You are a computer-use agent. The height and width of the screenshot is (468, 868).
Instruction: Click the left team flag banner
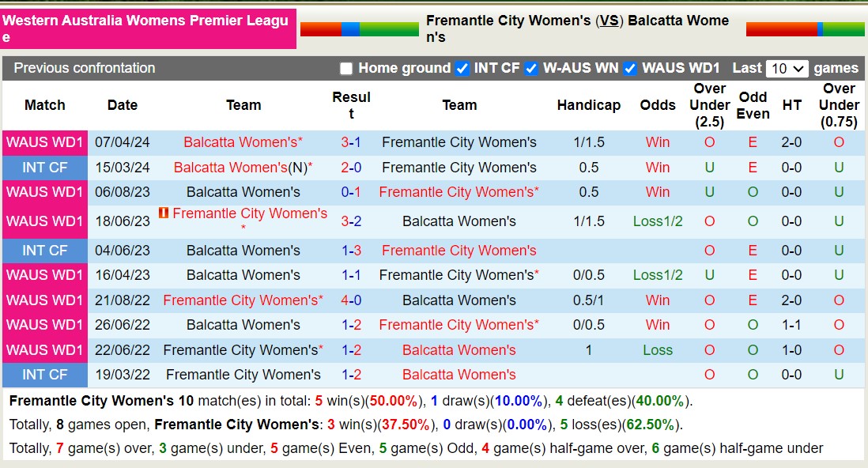pos(361,28)
